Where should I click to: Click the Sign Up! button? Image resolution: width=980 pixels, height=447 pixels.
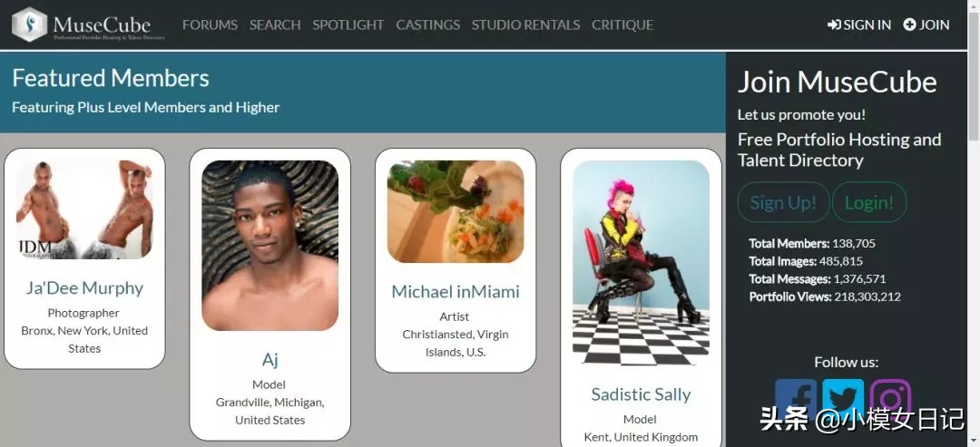pos(784,202)
